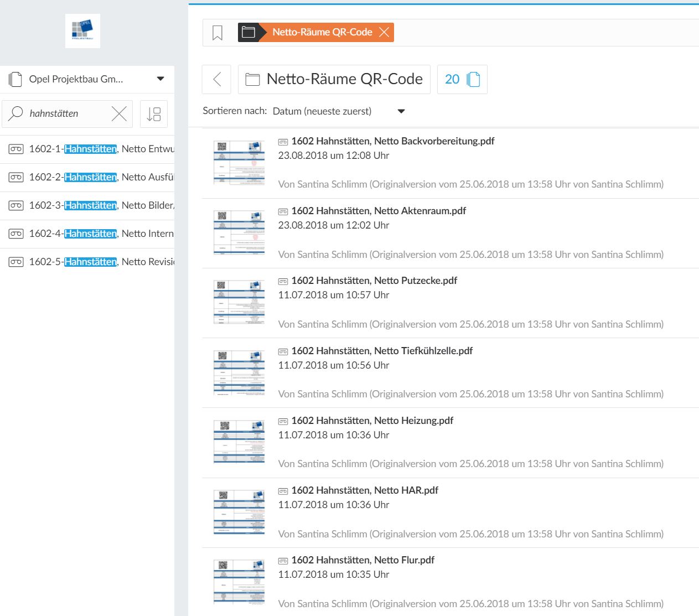The image size is (699, 616).
Task: Click the tape icon of 1602-5-Hahnstätten row
Action: 16,262
